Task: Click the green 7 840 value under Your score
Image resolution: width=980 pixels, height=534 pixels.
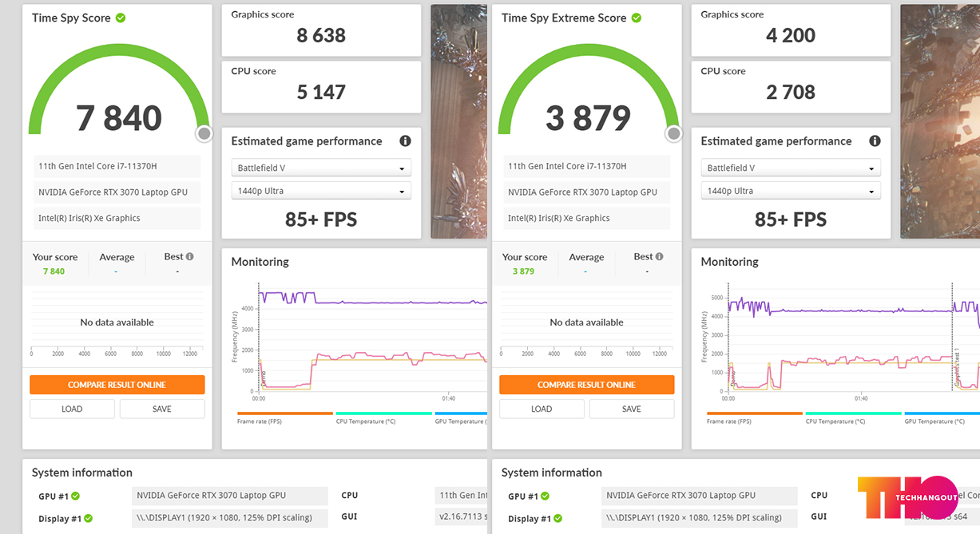Action: tap(54, 271)
